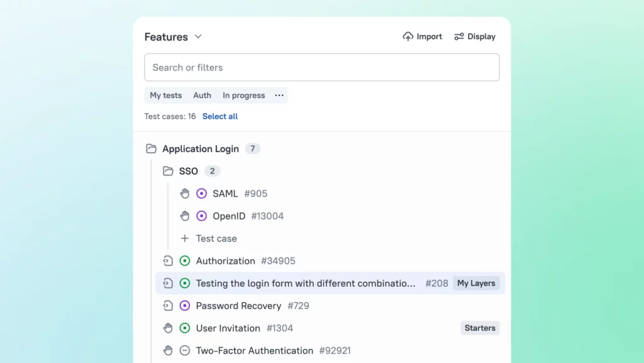Open the Two-Factor Authentication test case
This screenshot has height=363, width=644.
click(254, 350)
